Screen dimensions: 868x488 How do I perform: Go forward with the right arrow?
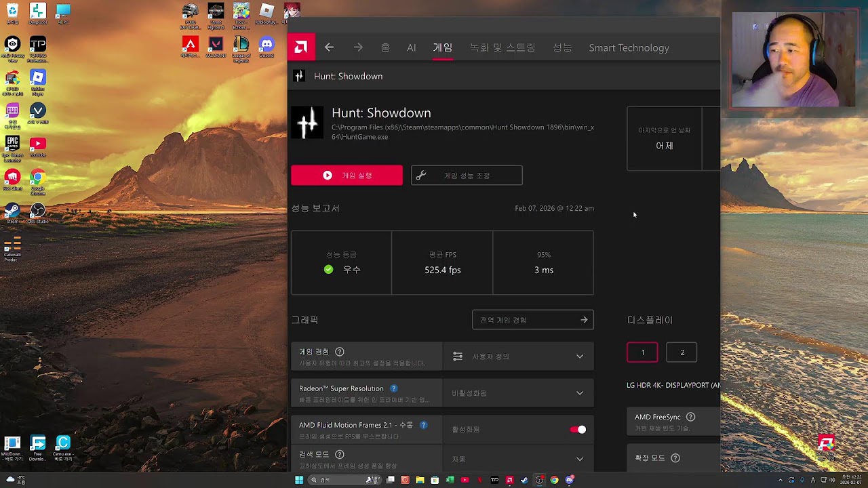coord(358,47)
